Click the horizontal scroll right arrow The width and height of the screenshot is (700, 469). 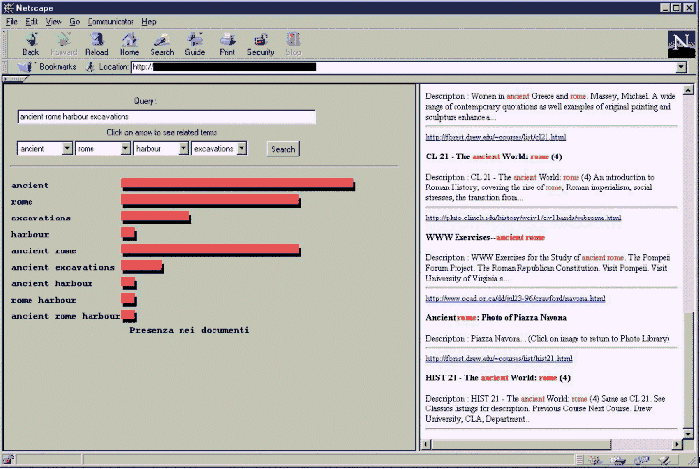coord(678,444)
